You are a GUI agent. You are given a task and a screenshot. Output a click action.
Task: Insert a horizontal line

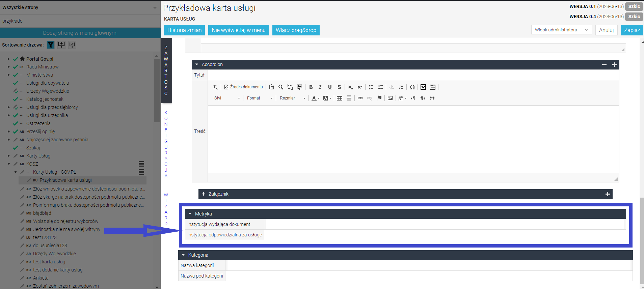(x=349, y=98)
